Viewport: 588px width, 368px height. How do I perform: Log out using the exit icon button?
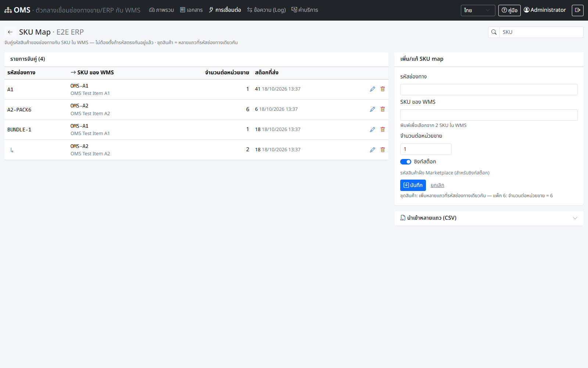click(578, 10)
